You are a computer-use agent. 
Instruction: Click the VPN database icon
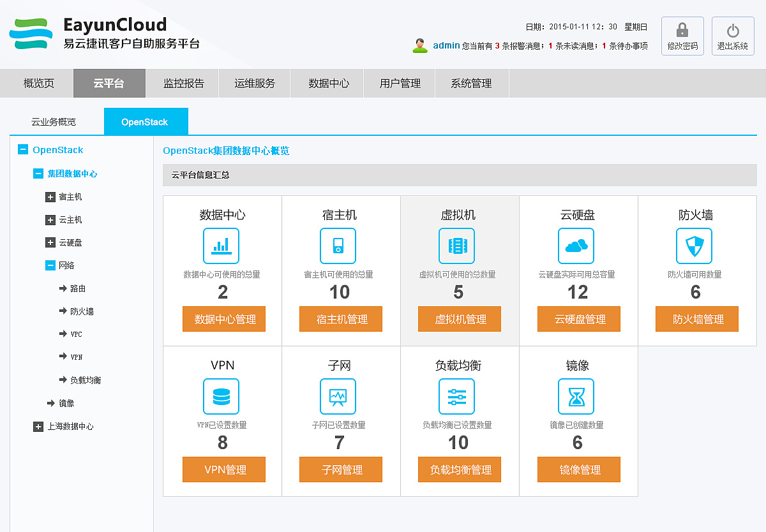(x=223, y=396)
